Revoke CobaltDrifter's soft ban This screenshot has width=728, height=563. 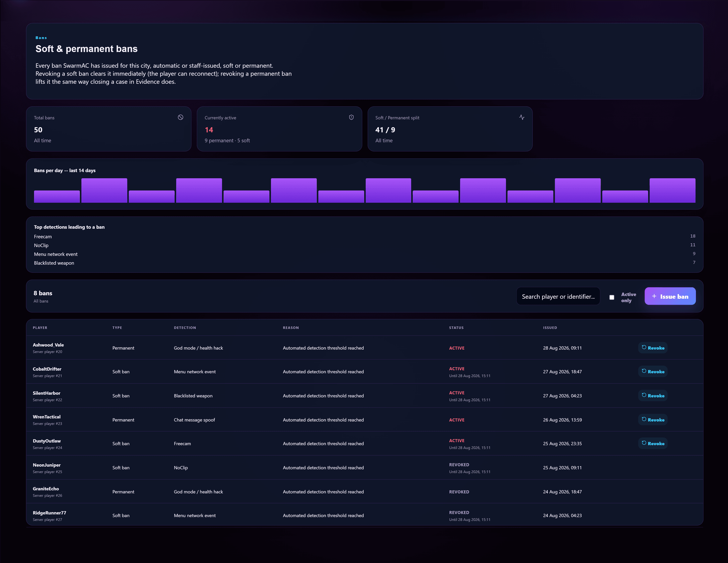point(653,371)
